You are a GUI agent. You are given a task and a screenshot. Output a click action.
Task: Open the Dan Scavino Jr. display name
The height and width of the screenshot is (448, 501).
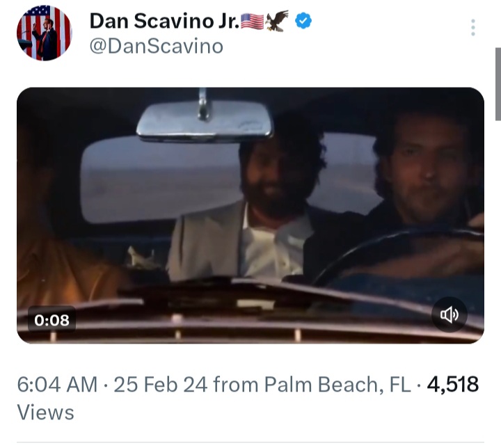click(x=164, y=21)
